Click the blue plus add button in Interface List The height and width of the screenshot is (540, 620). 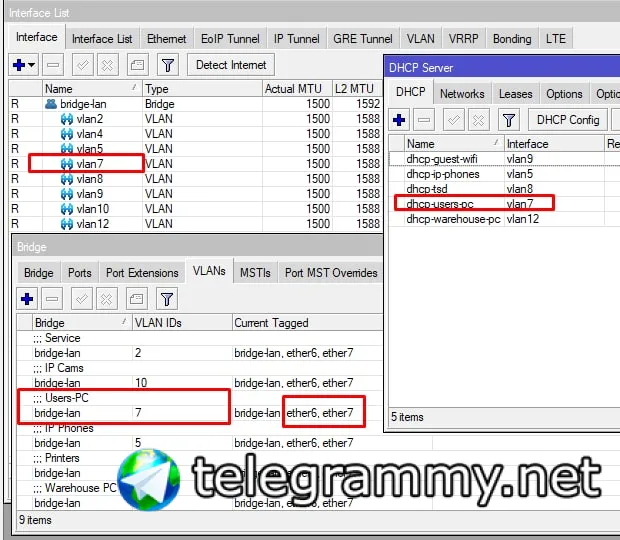click(19, 64)
